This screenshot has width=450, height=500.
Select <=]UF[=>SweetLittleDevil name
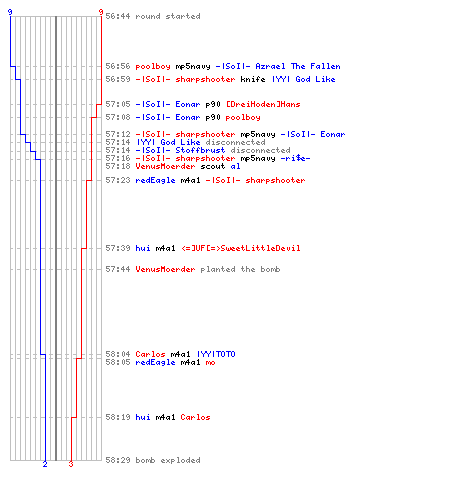pos(241,248)
